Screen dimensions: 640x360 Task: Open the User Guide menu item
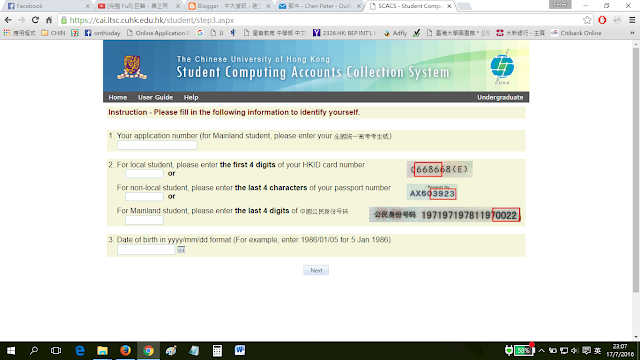155,97
